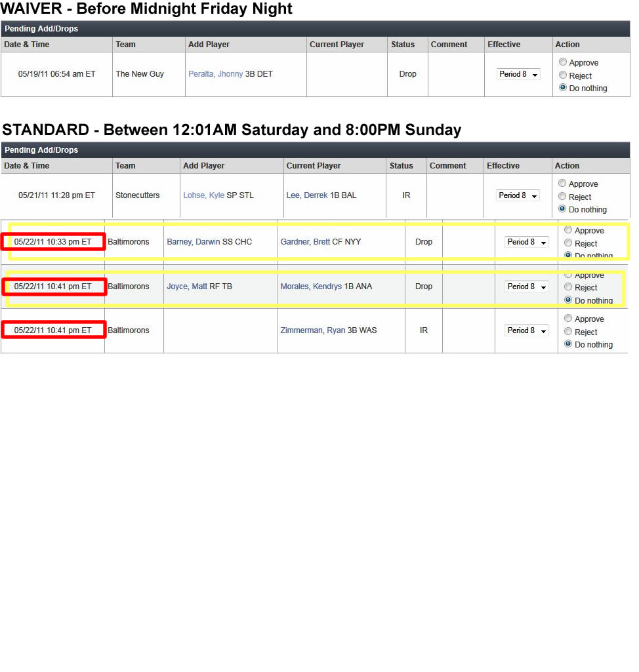The image size is (639, 672).
Task: Select Reject for the Peralta, Jhonny transaction
Action: pyautogui.click(x=563, y=75)
